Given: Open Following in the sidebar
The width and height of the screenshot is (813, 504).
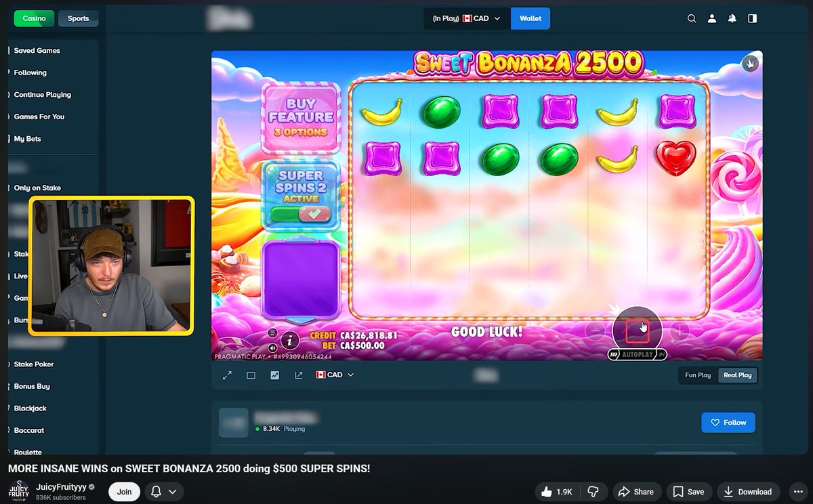Looking at the screenshot, I should pyautogui.click(x=30, y=72).
